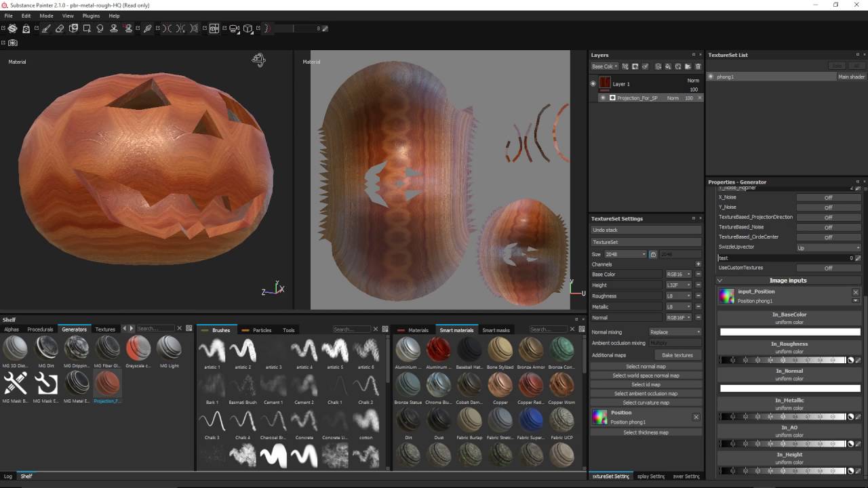868x488 pixels.
Task: Switch to the Smart masks tab
Action: [496, 330]
